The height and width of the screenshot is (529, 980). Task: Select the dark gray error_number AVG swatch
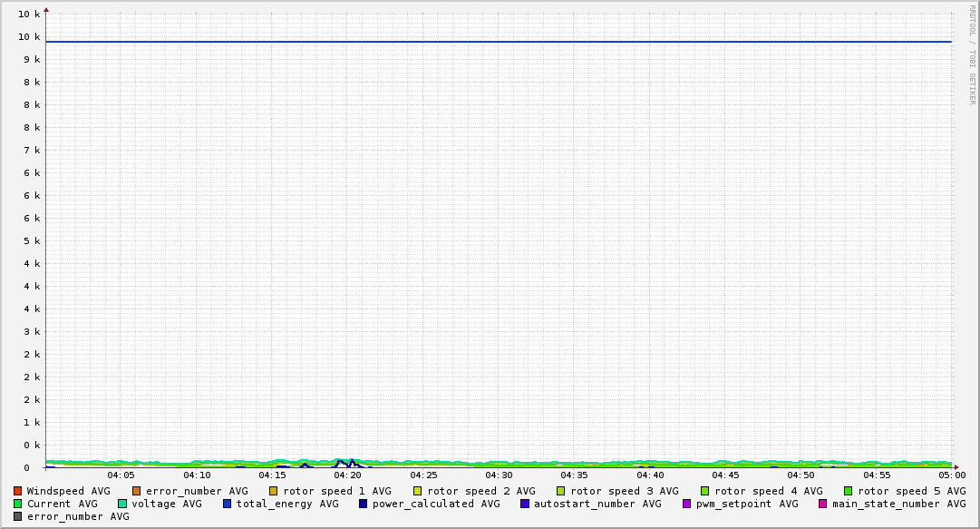click(x=18, y=516)
